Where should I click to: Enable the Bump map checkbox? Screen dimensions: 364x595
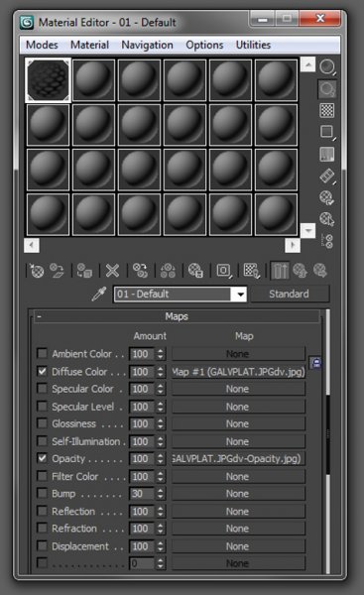[x=42, y=493]
